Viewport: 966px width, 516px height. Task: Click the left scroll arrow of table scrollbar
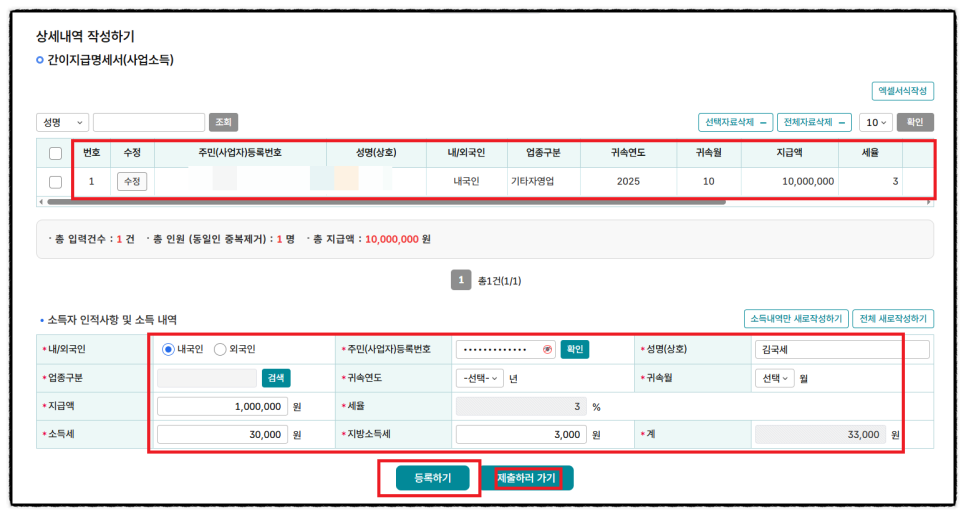(x=41, y=202)
